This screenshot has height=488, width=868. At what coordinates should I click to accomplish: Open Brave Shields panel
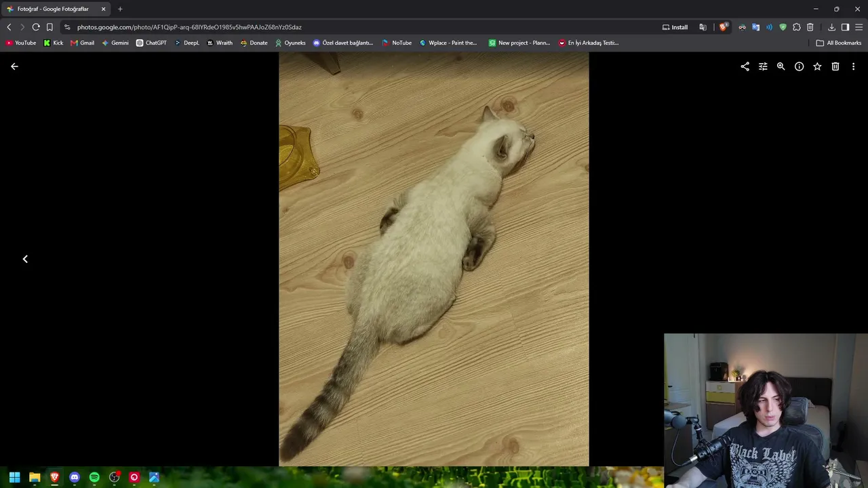coord(724,27)
